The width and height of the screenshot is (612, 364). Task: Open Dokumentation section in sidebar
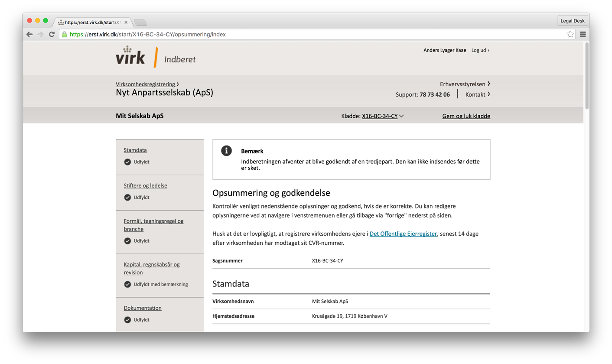tap(143, 308)
